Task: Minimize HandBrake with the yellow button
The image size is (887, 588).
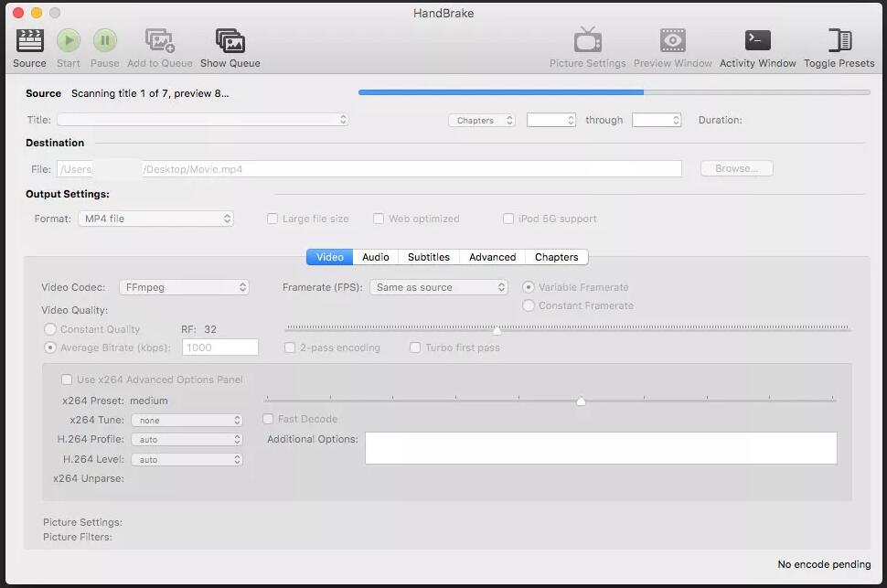Action: [x=37, y=13]
